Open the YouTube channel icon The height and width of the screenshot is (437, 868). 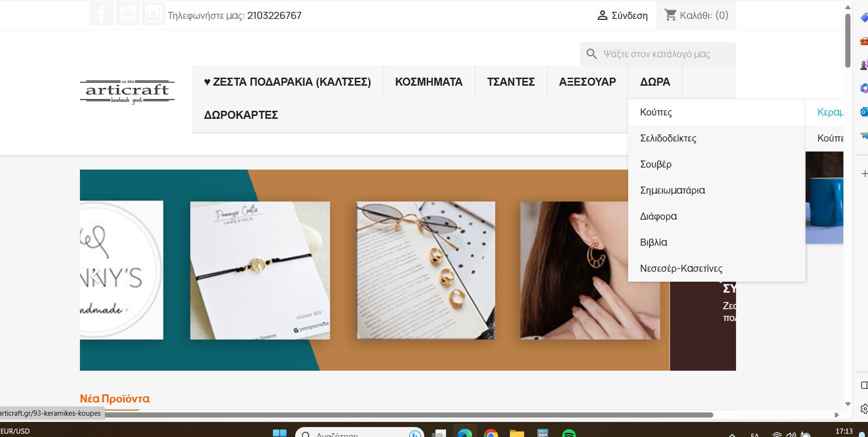pyautogui.click(x=128, y=14)
